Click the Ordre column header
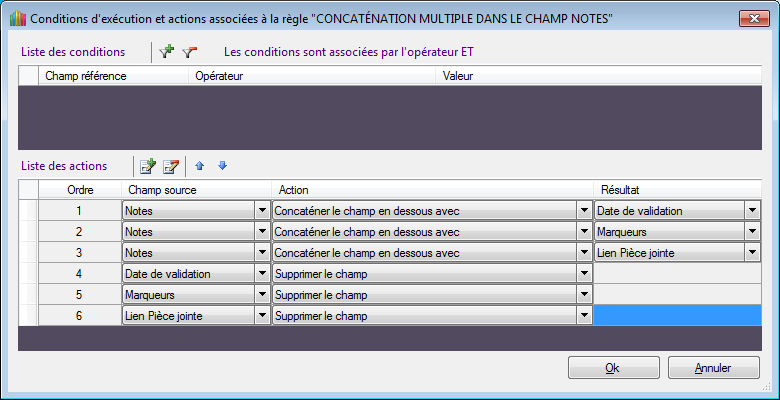The image size is (780, 400). 80,189
